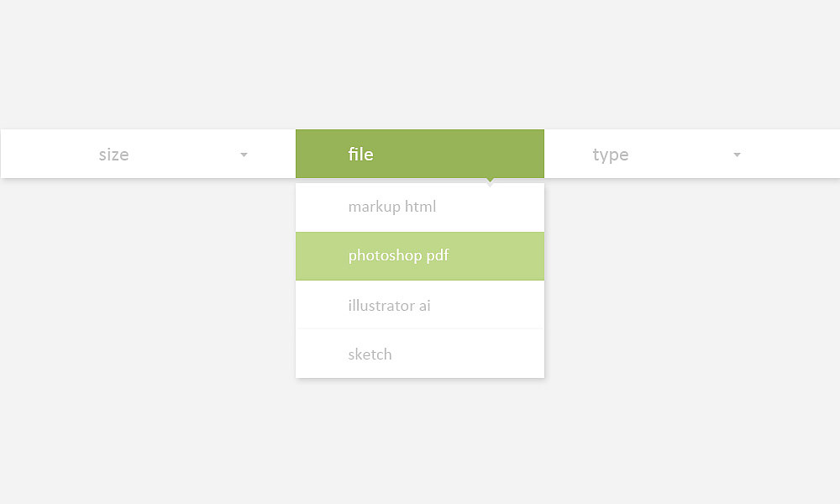
Task: Collapse the green file dropdown header
Action: click(x=420, y=154)
